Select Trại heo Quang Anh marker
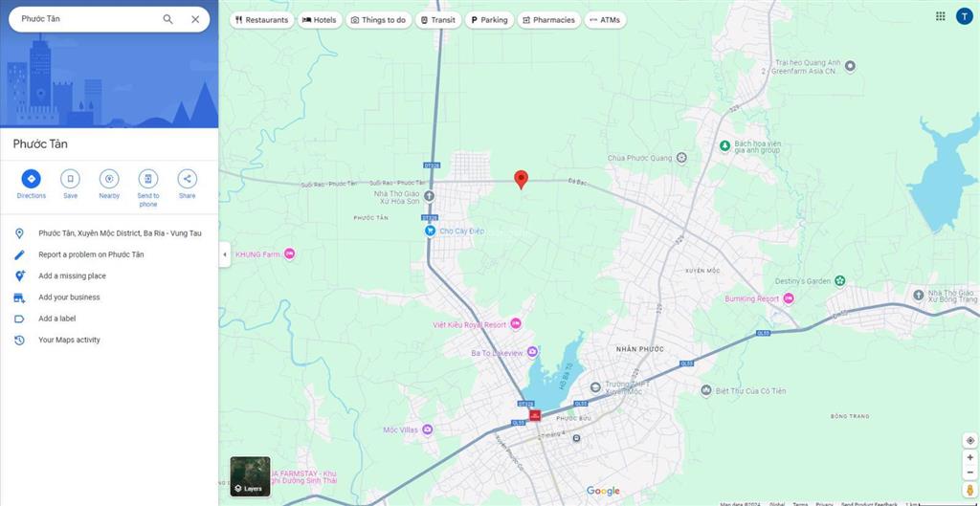 click(x=850, y=66)
